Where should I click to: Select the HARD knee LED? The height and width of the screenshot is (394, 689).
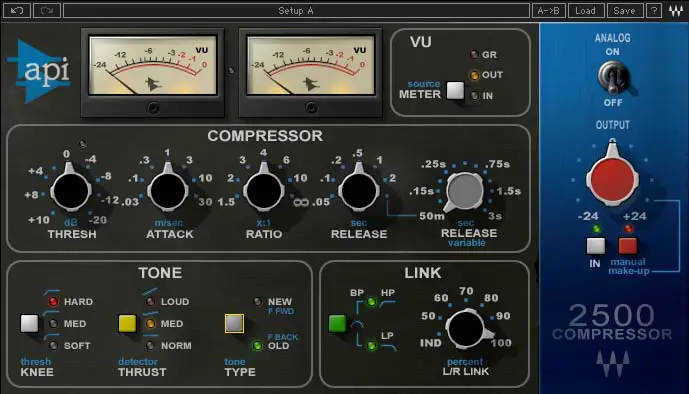point(53,301)
